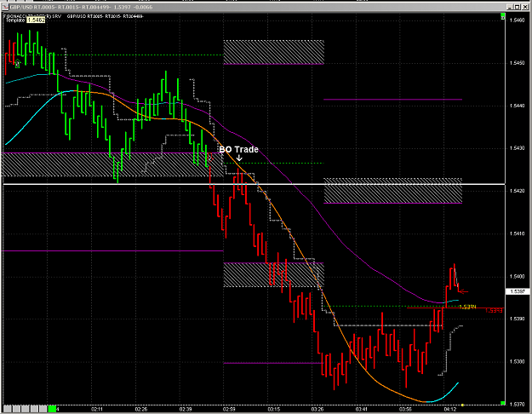Click the 02:59 time axis label
Screen dimensions: 532x414
229,409
